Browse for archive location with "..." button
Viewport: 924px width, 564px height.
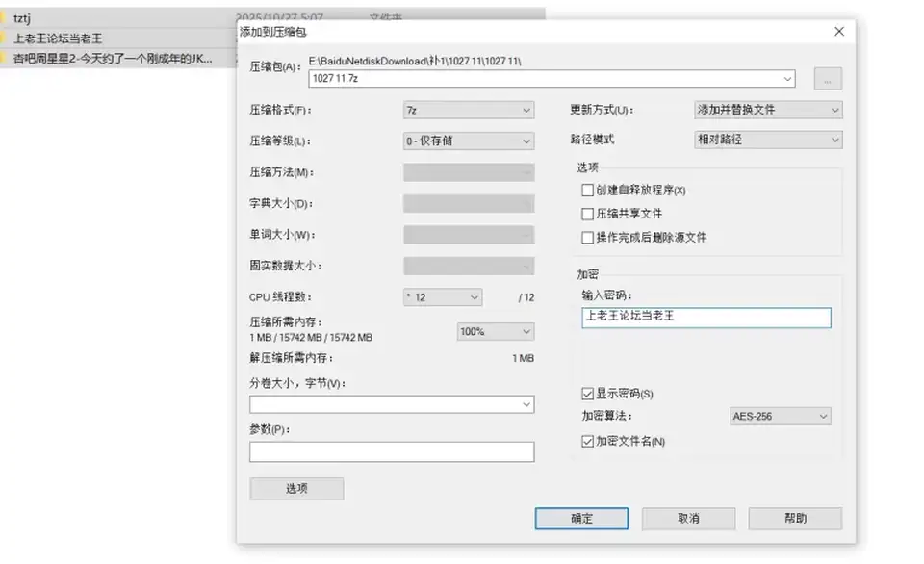(828, 79)
